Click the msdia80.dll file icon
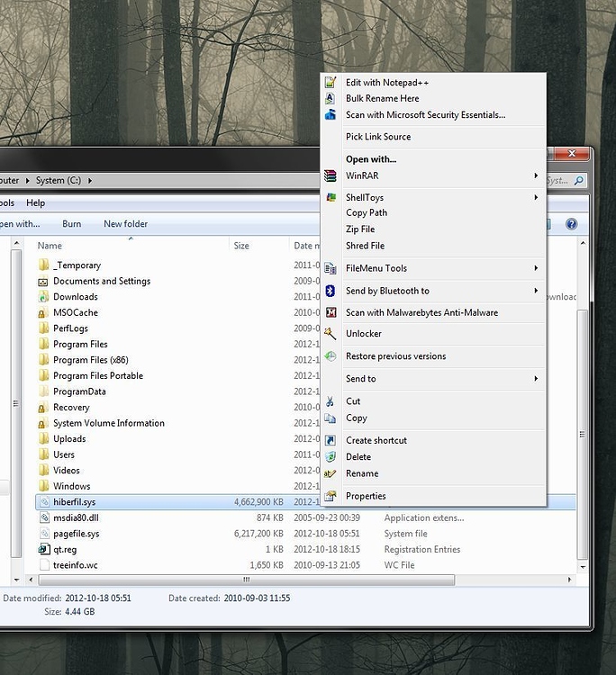The image size is (616, 675). click(x=44, y=517)
